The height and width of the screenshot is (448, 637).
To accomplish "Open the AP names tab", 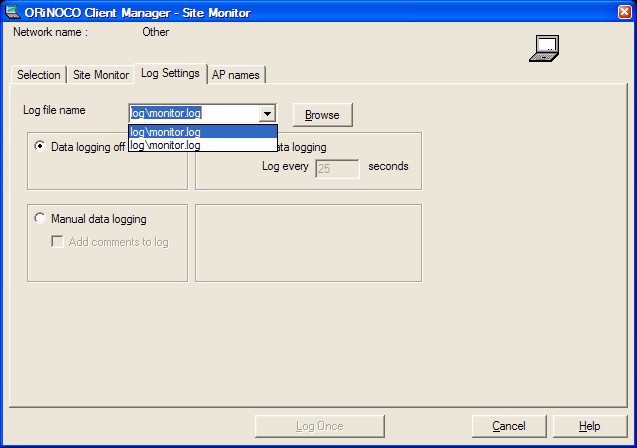I will tap(236, 75).
